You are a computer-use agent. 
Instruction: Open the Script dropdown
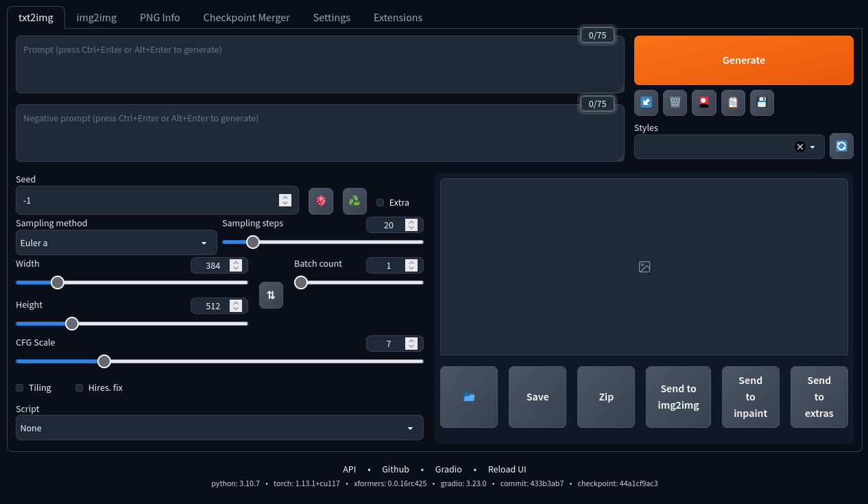(x=219, y=428)
